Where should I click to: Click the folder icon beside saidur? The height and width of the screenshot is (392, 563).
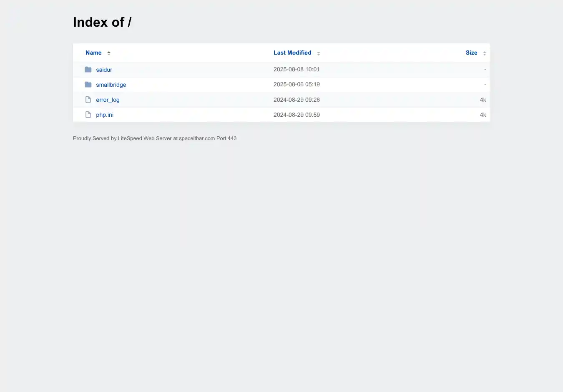[x=88, y=70]
